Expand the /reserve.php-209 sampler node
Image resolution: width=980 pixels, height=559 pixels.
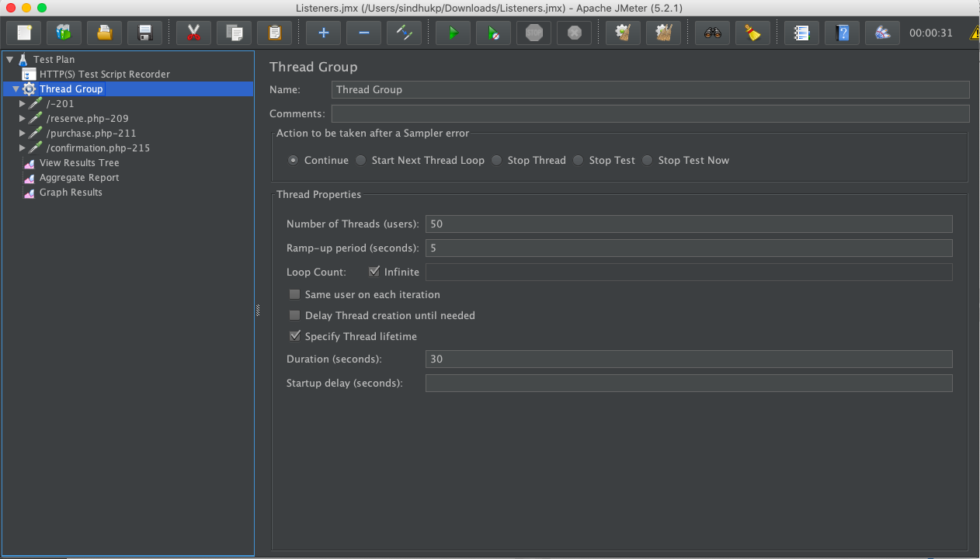tap(23, 118)
